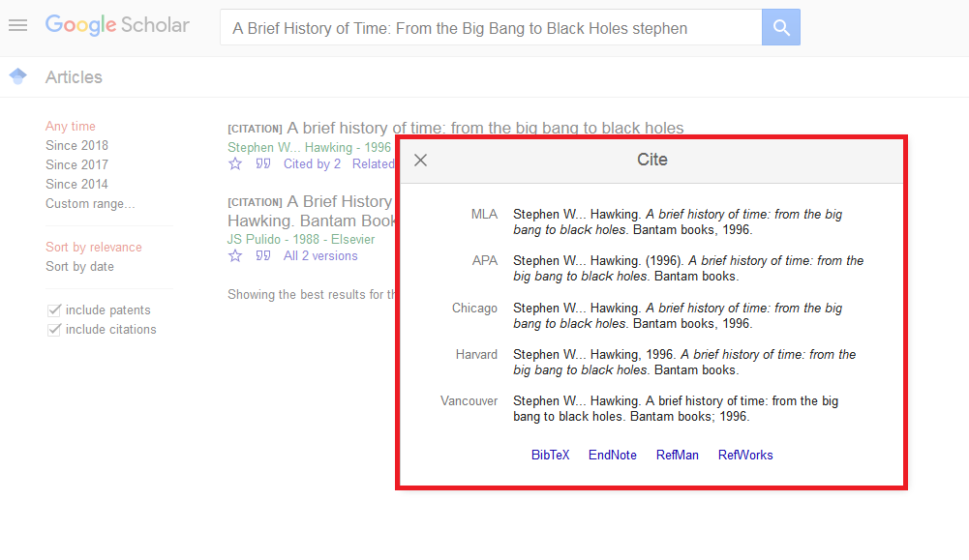
Task: Open cite quotes for JS Pulido result
Action: coord(263,255)
